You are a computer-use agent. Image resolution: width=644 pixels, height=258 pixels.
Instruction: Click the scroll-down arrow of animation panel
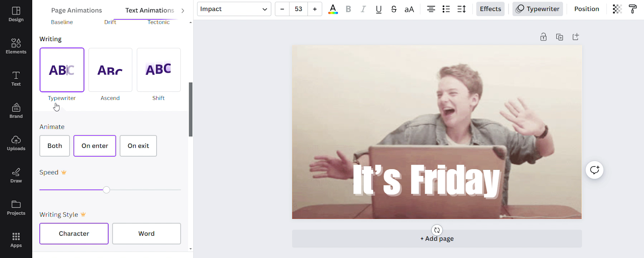[x=191, y=249]
